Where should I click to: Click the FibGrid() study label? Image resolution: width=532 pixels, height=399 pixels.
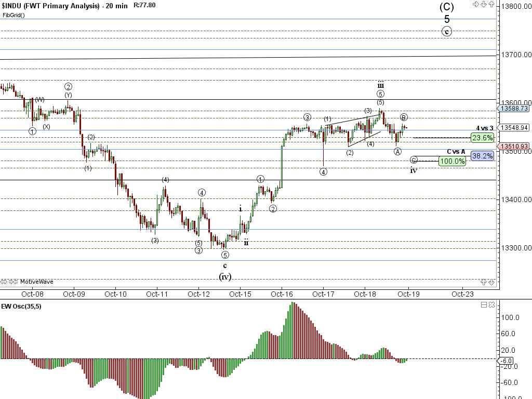point(14,15)
